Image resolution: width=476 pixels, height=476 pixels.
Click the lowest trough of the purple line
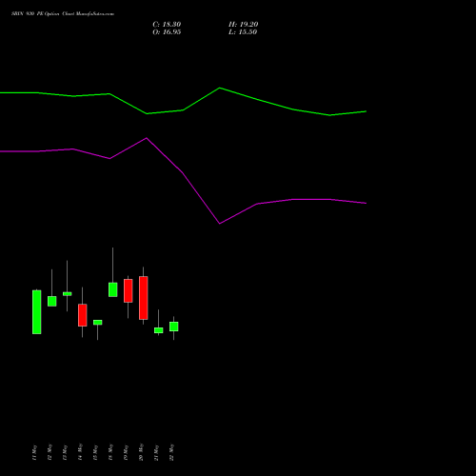coord(220,224)
